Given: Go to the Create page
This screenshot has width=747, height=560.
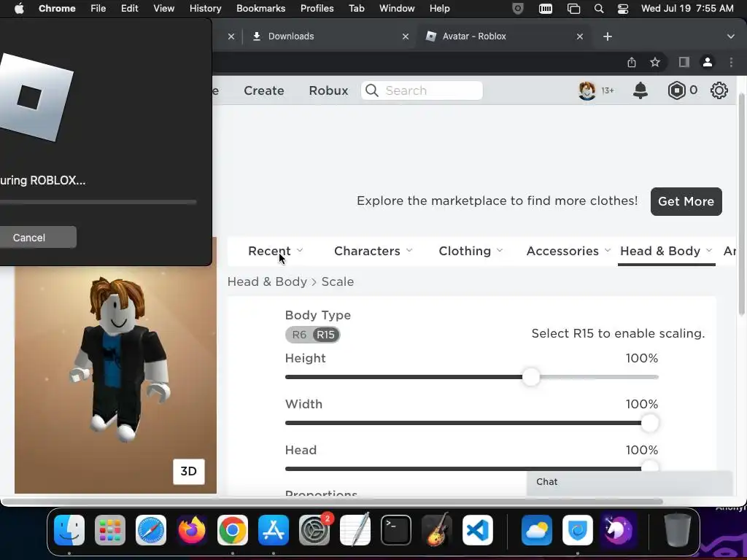Looking at the screenshot, I should tap(264, 90).
